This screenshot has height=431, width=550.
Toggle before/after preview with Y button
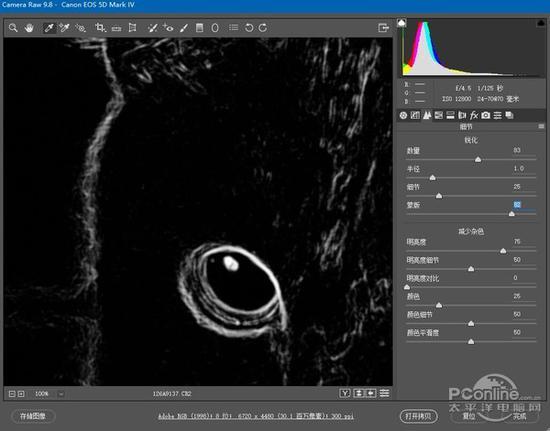(x=345, y=393)
